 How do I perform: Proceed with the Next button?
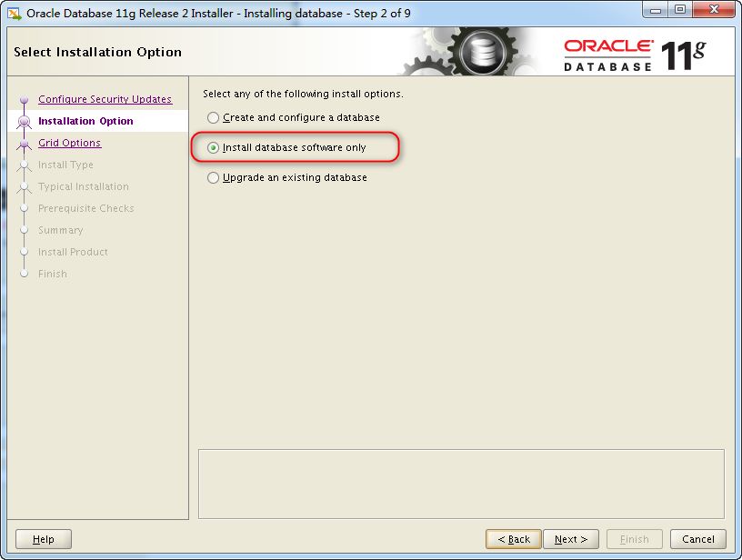point(571,539)
